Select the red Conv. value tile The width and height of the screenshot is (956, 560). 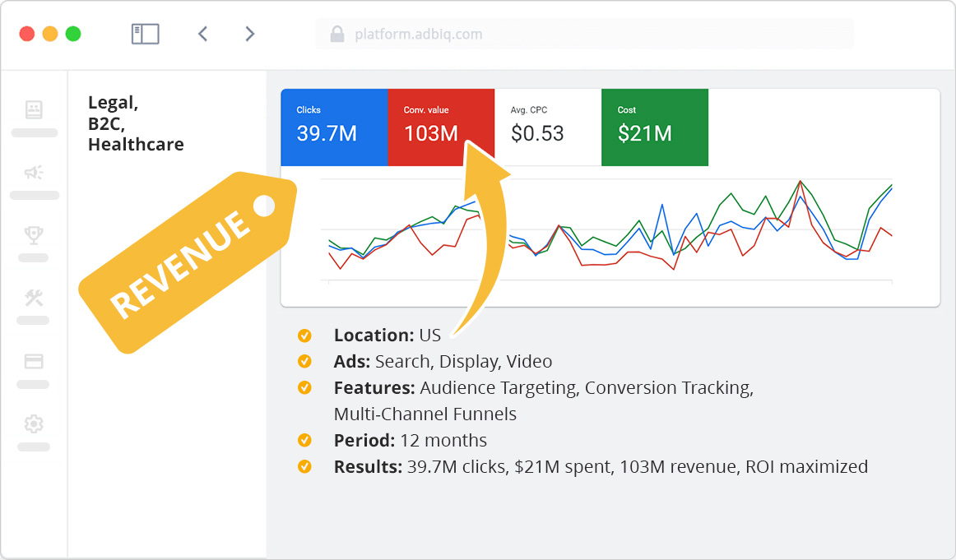pos(440,127)
